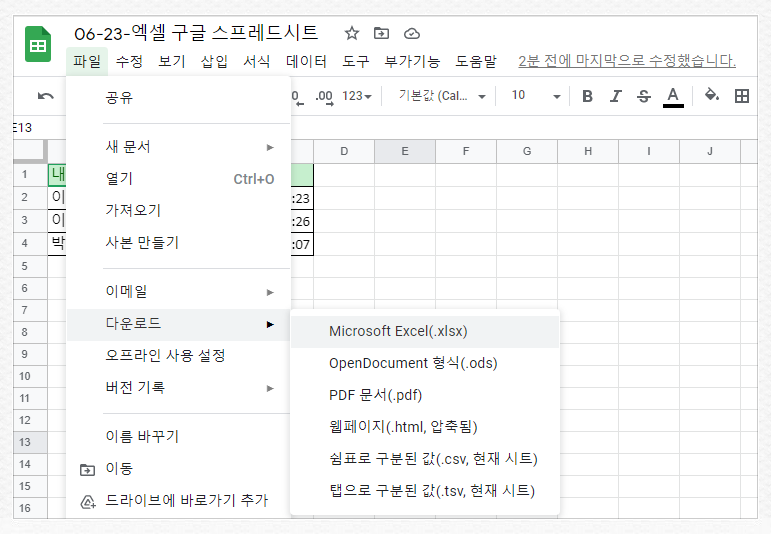This screenshot has height=534, width=771.
Task: Click the Drive shortcut icon in the menu
Action: tap(88, 502)
